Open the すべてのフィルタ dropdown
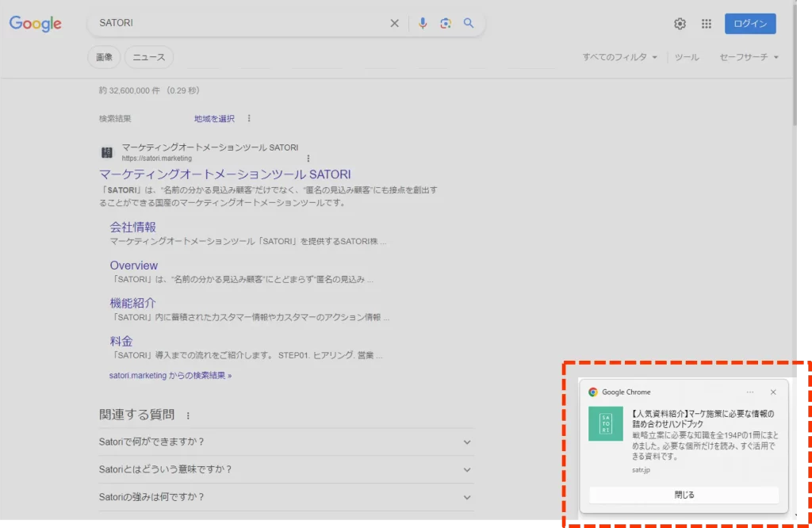 [620, 57]
